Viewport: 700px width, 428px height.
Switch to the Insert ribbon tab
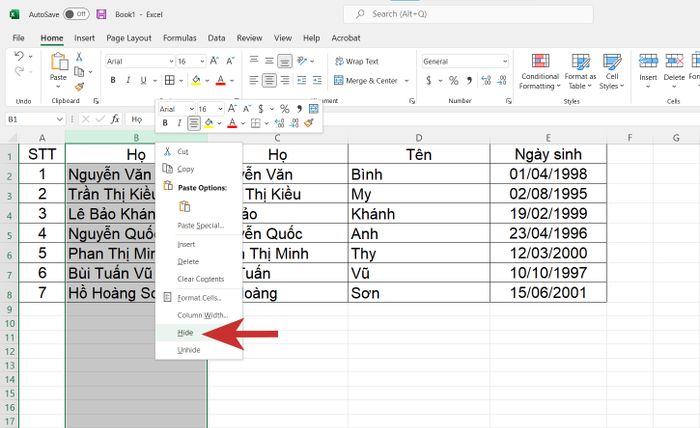tap(84, 38)
